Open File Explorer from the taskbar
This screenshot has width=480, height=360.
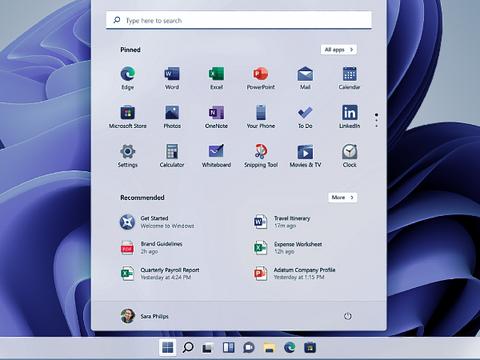point(269,348)
